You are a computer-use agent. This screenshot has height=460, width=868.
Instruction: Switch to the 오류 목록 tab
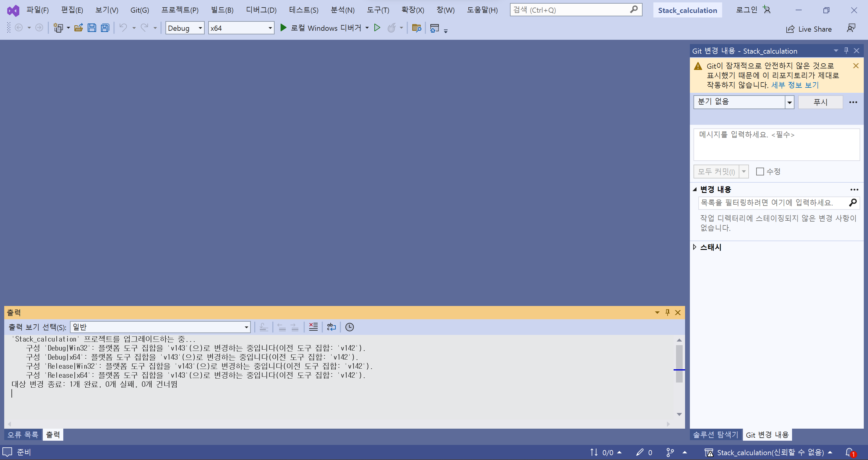(23, 435)
